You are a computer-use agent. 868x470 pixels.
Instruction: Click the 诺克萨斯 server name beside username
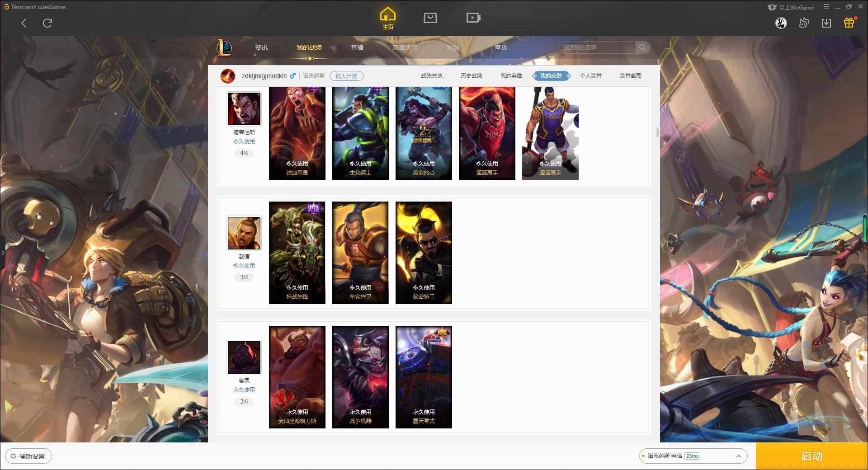coord(314,76)
